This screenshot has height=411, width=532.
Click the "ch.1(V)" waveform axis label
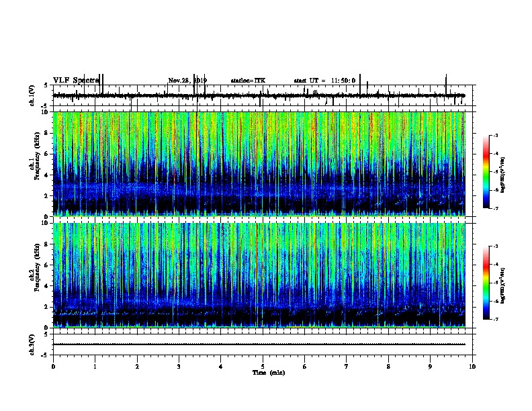coord(32,95)
